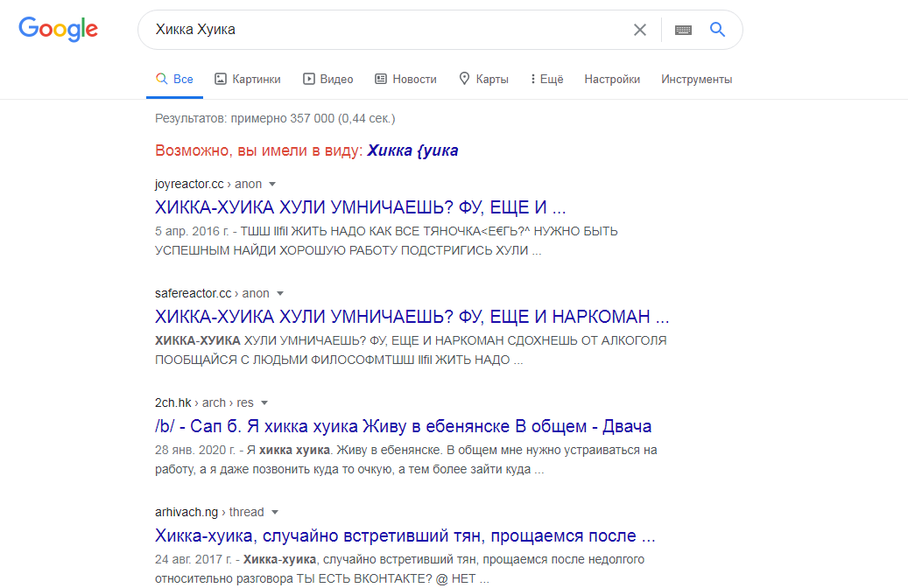Screen dimensions: 908x588
Task: Open the on-screen keyboard icon
Action: point(683,30)
